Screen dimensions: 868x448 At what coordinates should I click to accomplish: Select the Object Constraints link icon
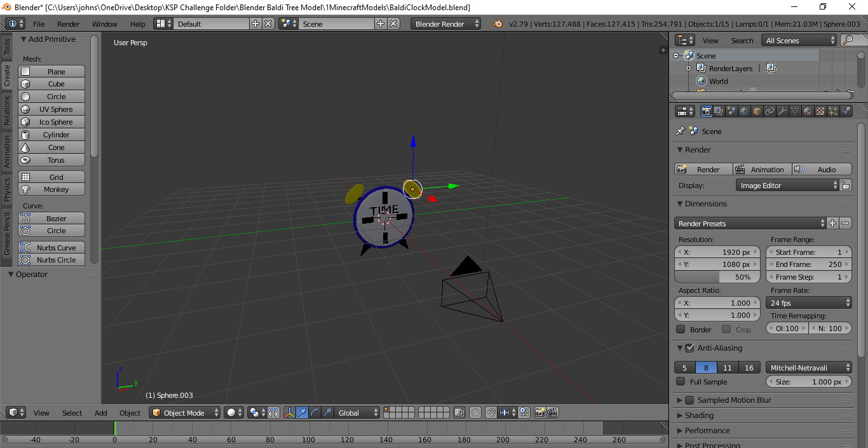pyautogui.click(x=769, y=111)
